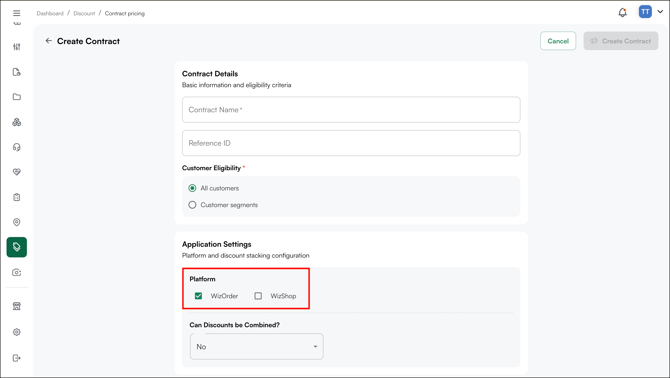The width and height of the screenshot is (670, 378).
Task: Click the logout sidebar icon
Action: click(x=17, y=358)
